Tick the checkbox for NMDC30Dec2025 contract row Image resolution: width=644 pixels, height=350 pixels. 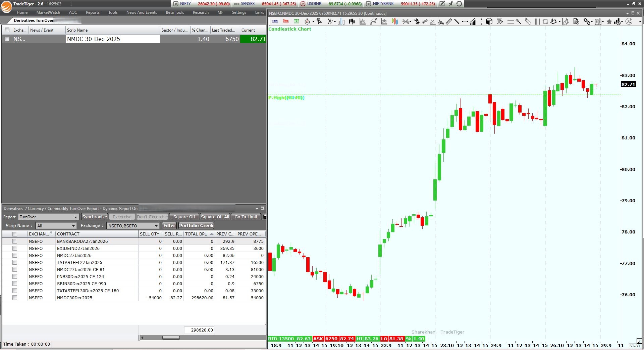click(15, 298)
